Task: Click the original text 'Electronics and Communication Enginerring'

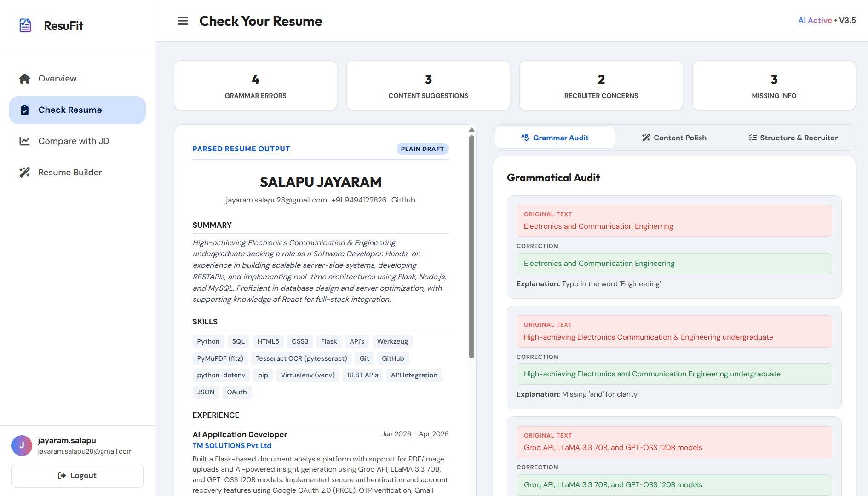Action: point(598,226)
